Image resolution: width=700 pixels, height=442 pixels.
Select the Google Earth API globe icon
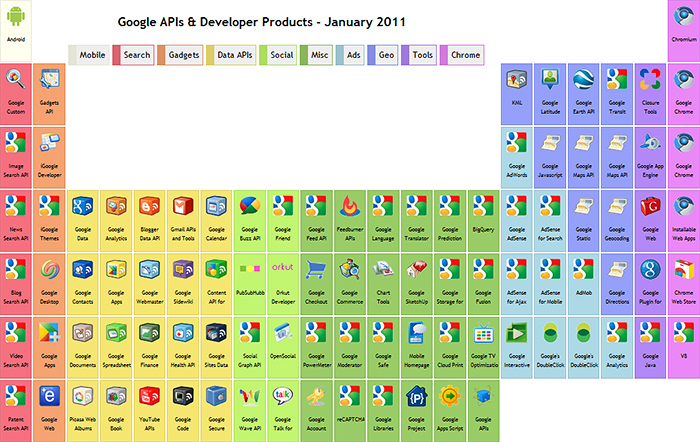point(583,79)
